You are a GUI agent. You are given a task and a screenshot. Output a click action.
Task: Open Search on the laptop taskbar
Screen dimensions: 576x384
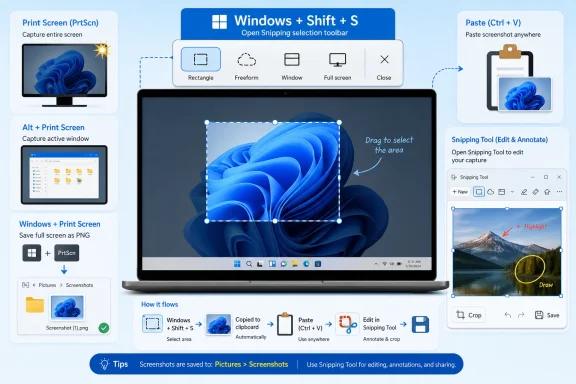coord(249,264)
